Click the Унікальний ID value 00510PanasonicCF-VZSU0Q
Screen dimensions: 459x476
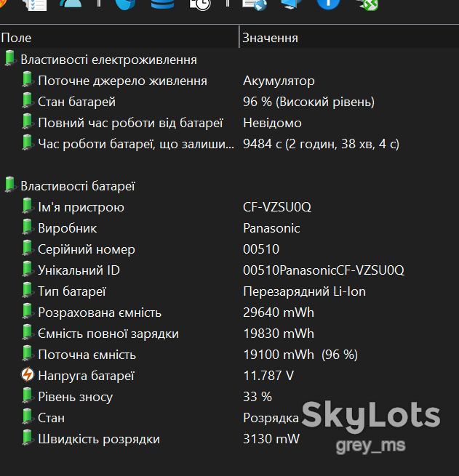(x=324, y=270)
